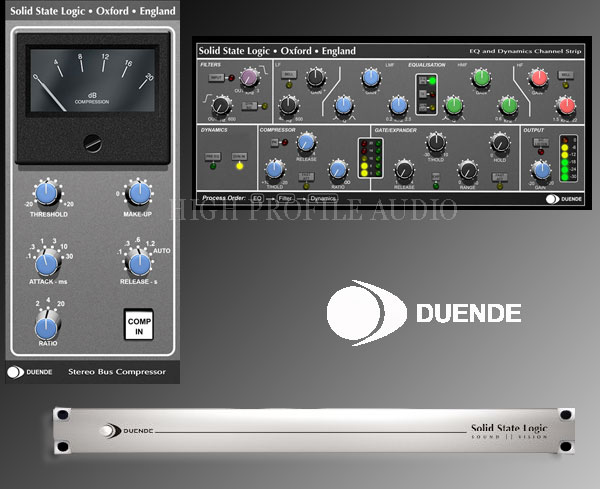Click Filter box in Process Order

[285, 198]
